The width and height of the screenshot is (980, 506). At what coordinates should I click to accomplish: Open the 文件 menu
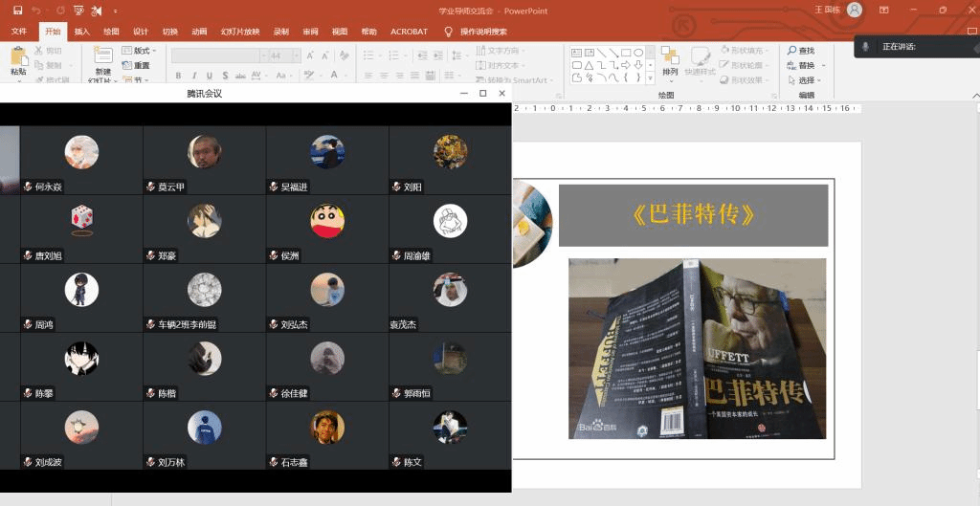pyautogui.click(x=19, y=32)
